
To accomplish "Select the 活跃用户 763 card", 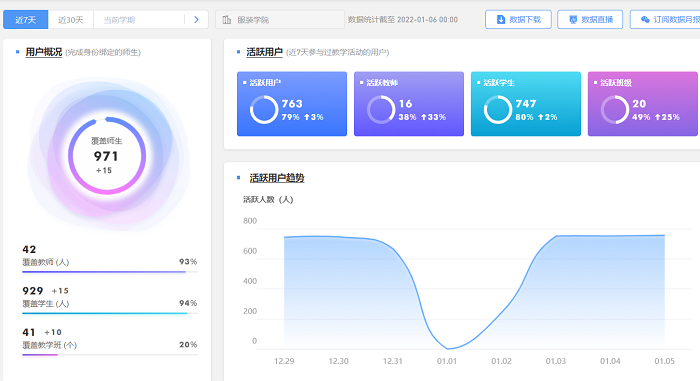I will tap(292, 104).
